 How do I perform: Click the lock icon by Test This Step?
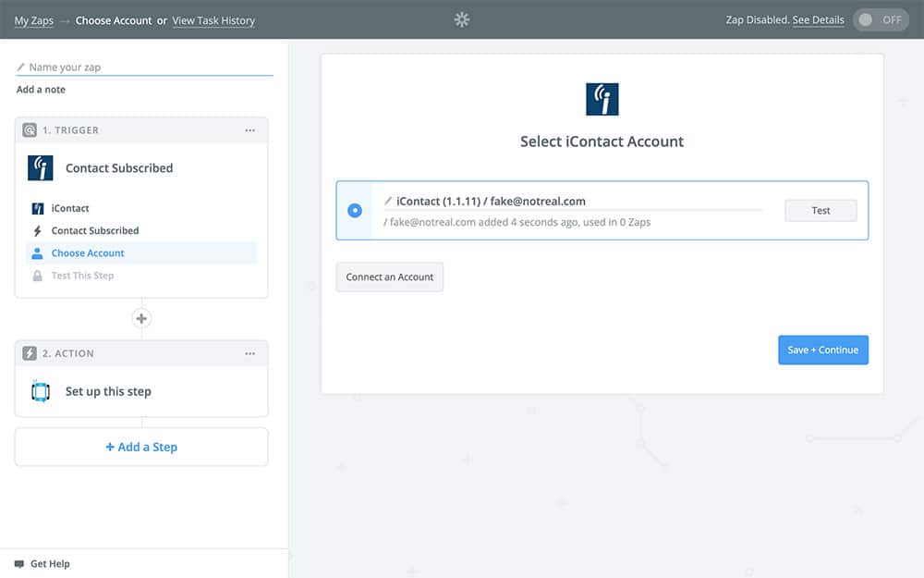point(38,276)
